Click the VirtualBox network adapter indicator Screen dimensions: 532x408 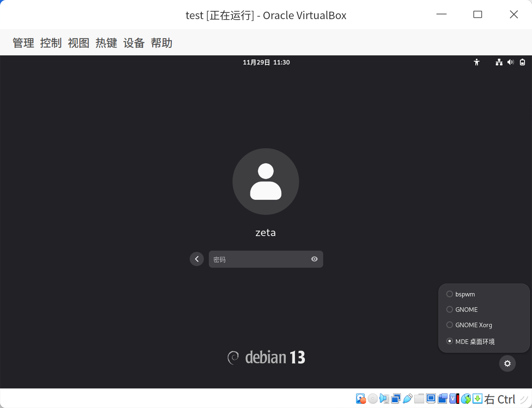(396, 399)
